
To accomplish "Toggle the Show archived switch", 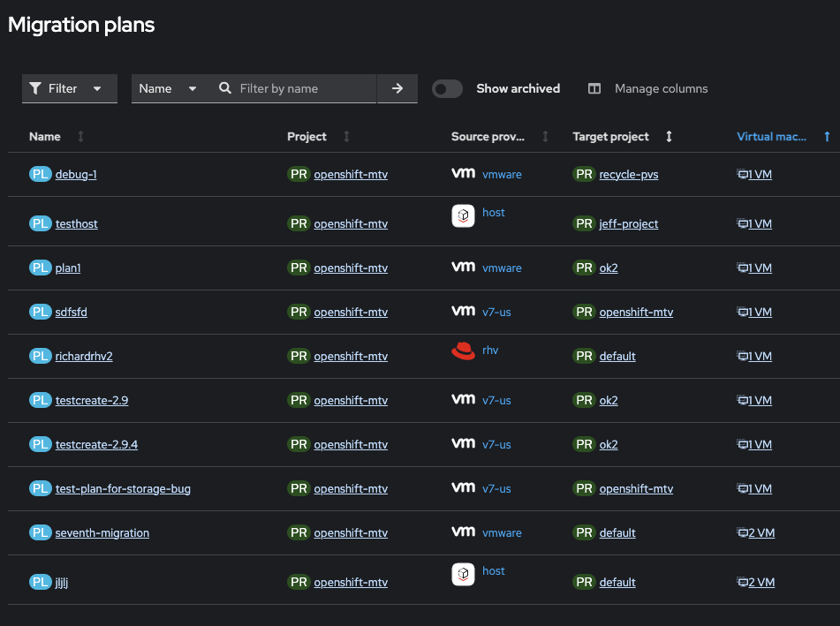I will (447, 88).
